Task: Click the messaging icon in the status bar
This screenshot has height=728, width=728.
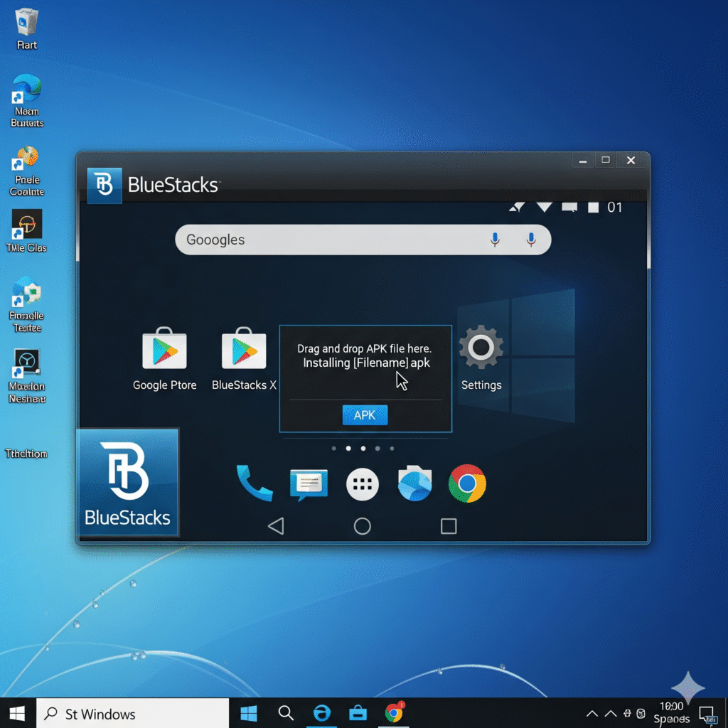Action: point(569,207)
